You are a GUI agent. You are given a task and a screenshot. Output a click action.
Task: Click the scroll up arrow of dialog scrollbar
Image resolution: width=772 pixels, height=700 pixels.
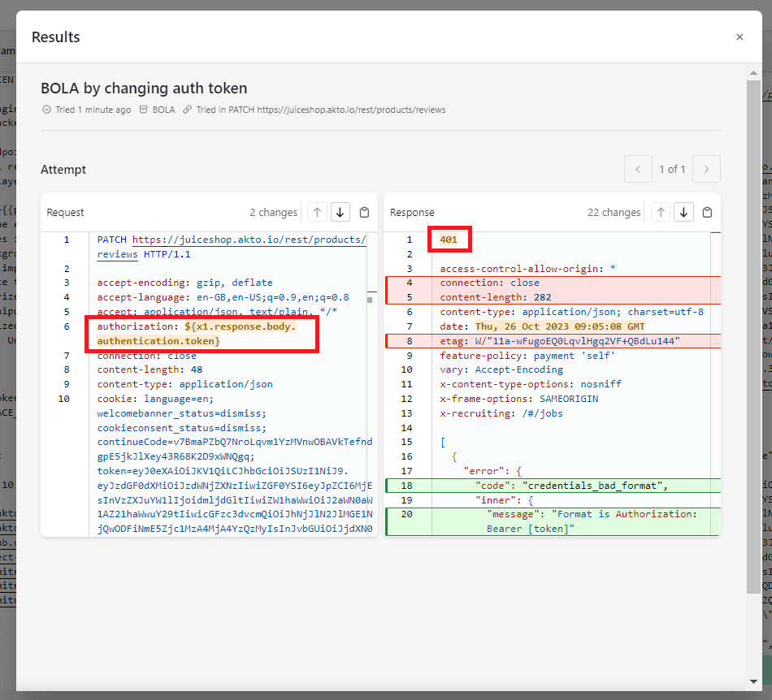753,73
